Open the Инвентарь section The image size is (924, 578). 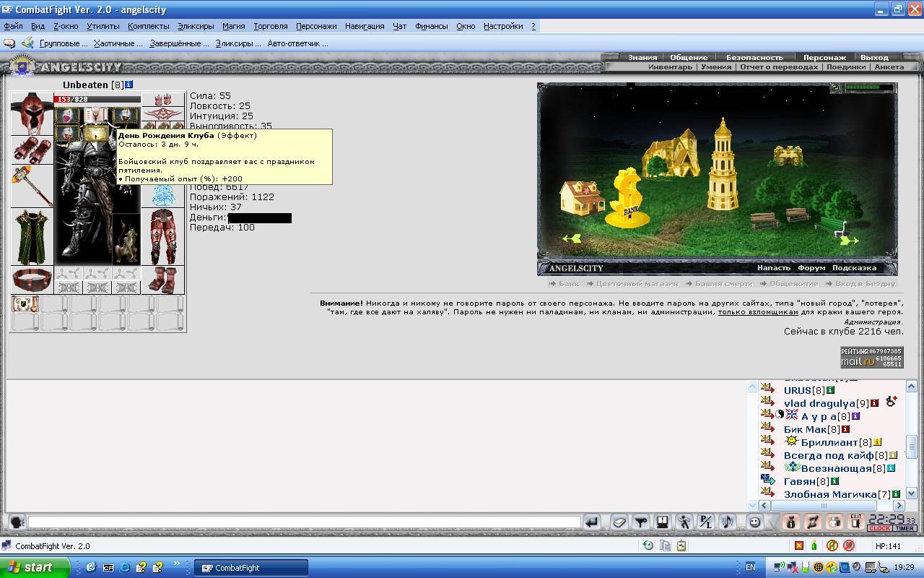click(670, 66)
